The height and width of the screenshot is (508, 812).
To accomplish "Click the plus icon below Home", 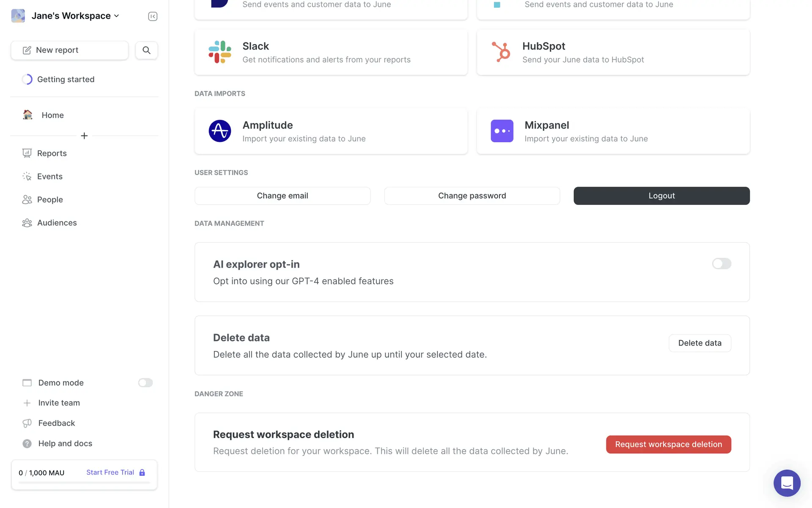I will pyautogui.click(x=84, y=136).
